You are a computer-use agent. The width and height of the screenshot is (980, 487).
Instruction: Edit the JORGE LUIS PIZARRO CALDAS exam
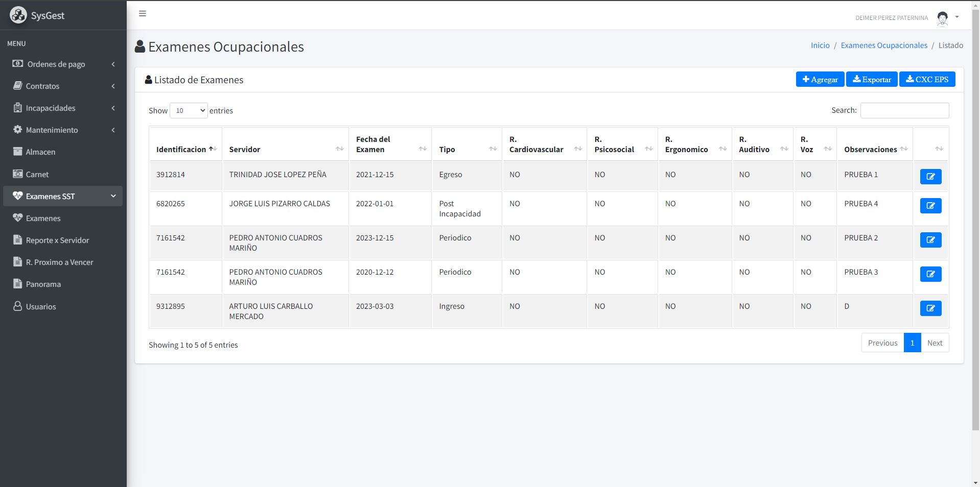tap(930, 206)
